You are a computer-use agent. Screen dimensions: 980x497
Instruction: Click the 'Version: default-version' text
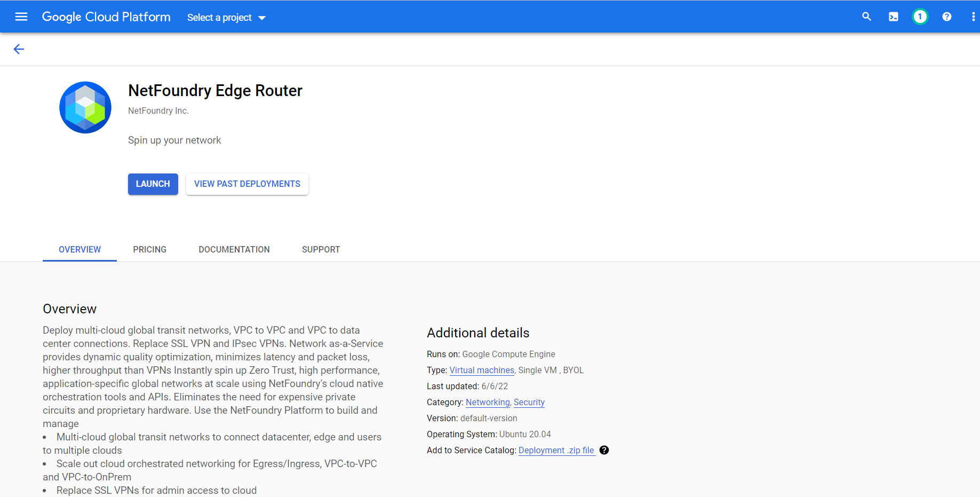click(x=472, y=418)
